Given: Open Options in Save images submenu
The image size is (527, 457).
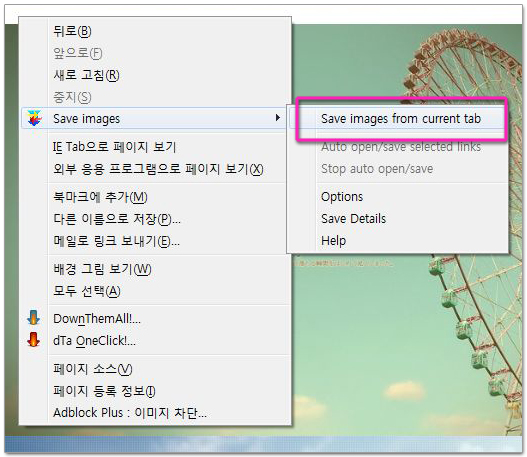Looking at the screenshot, I should (x=397, y=197).
